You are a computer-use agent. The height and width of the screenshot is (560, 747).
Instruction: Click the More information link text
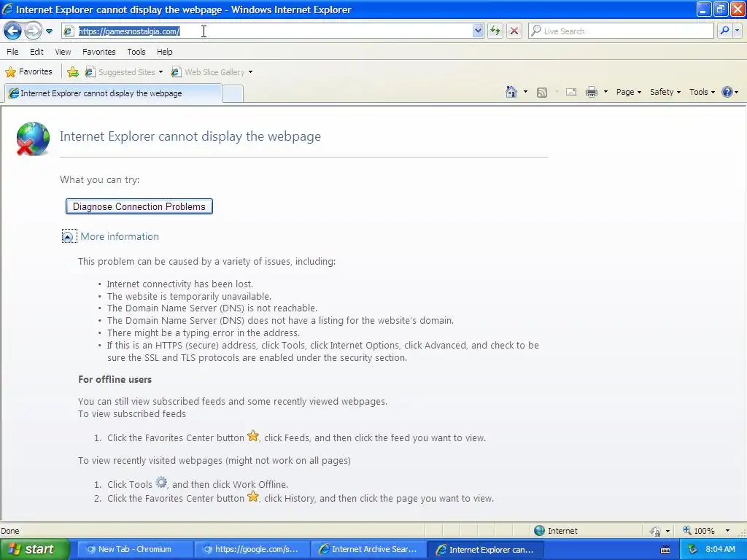pos(120,237)
